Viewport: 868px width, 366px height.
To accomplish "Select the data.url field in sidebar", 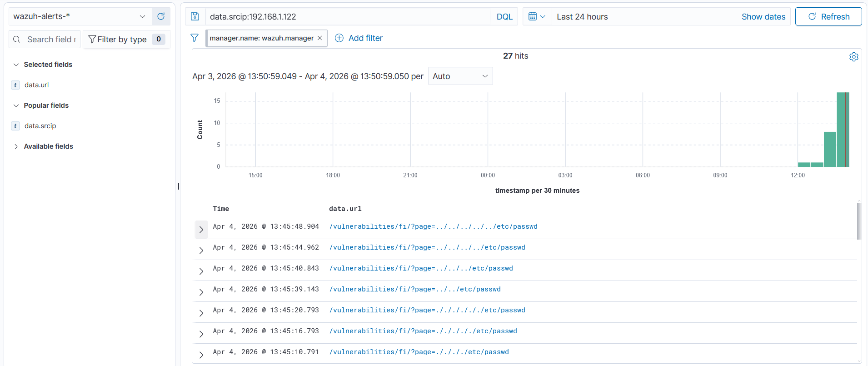I will pos(36,85).
